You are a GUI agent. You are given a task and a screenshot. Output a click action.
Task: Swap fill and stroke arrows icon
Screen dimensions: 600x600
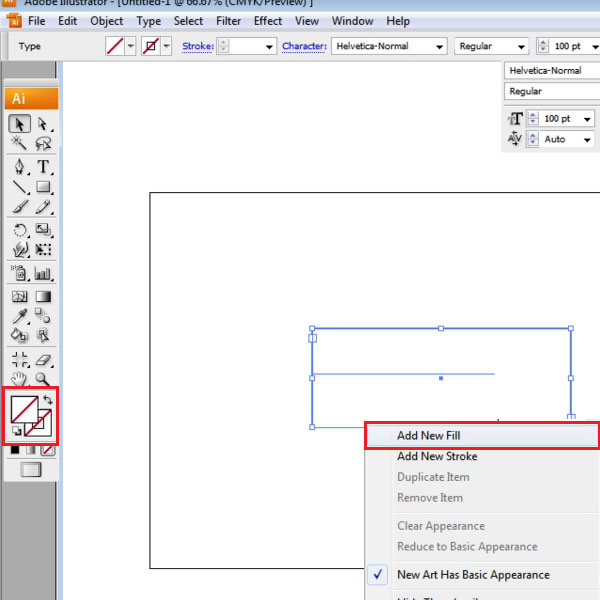pos(48,400)
